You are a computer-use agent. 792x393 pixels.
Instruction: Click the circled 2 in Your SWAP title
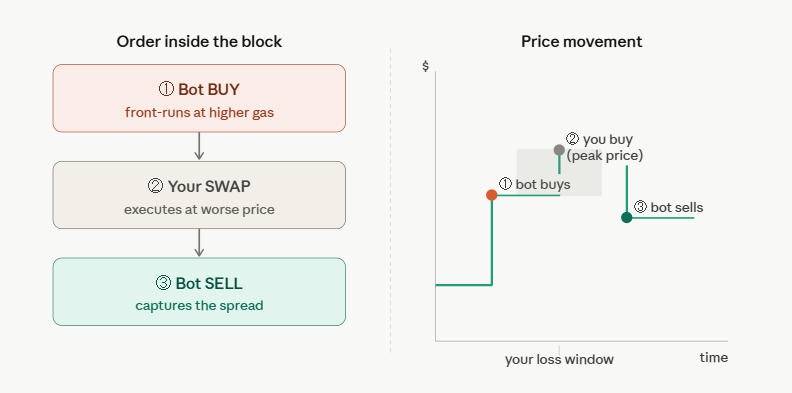[x=156, y=186]
